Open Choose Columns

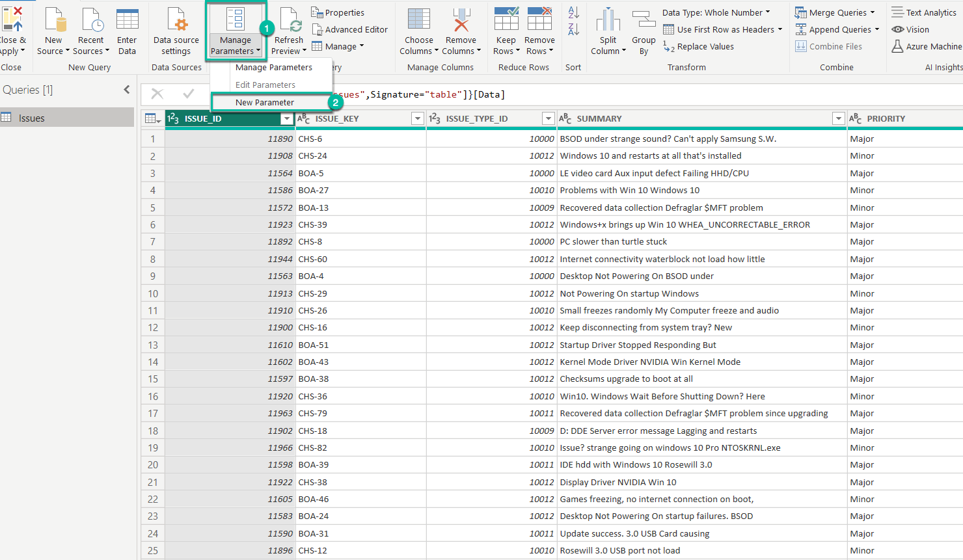pos(418,31)
